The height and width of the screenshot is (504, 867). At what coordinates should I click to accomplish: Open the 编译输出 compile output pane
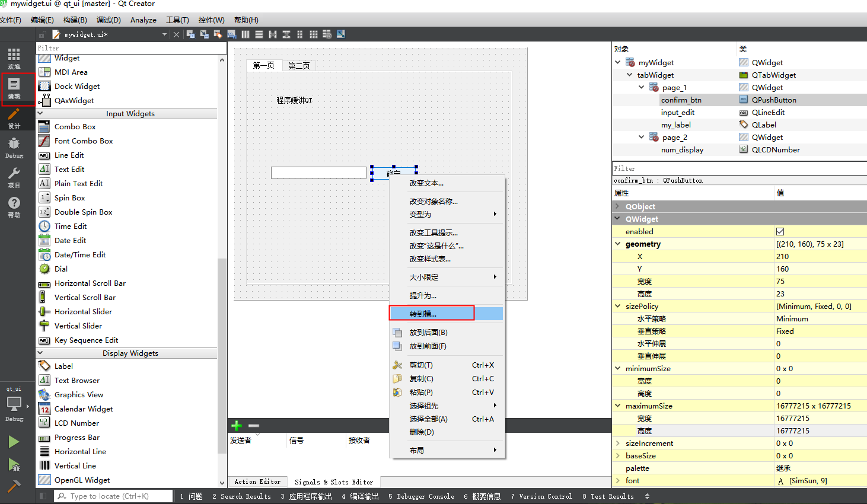tap(360, 496)
